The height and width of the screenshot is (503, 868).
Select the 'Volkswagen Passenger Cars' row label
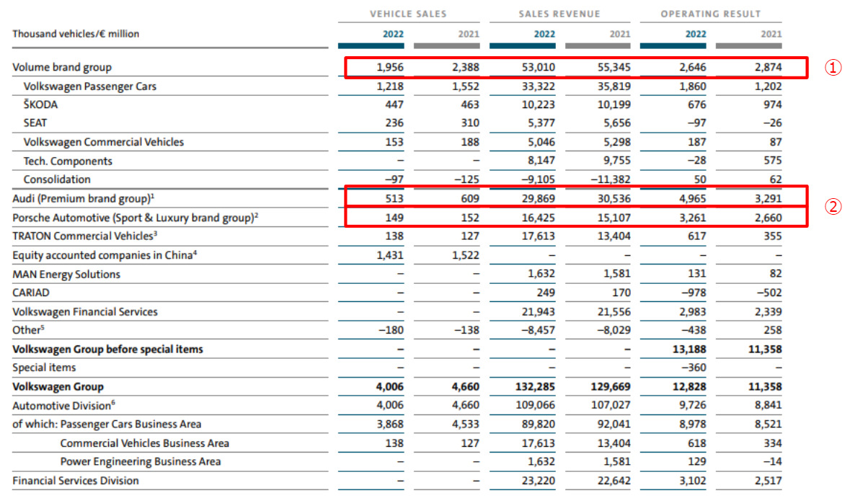(90, 86)
